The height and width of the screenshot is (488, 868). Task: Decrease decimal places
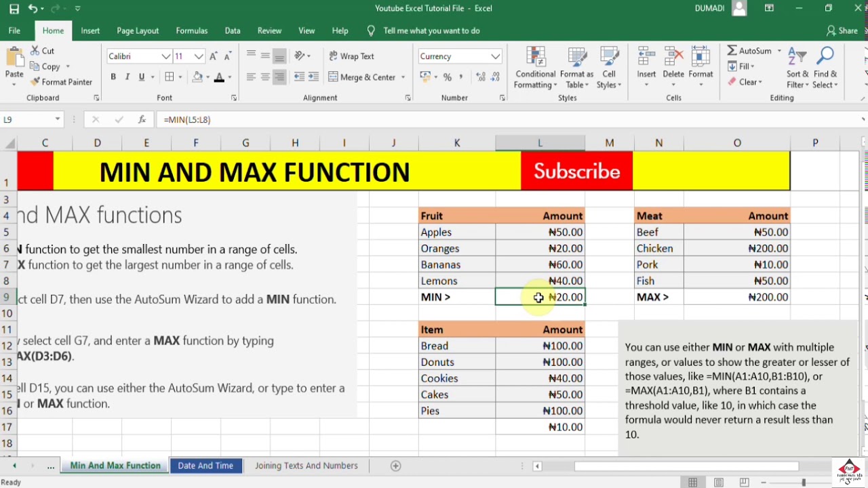pos(495,77)
